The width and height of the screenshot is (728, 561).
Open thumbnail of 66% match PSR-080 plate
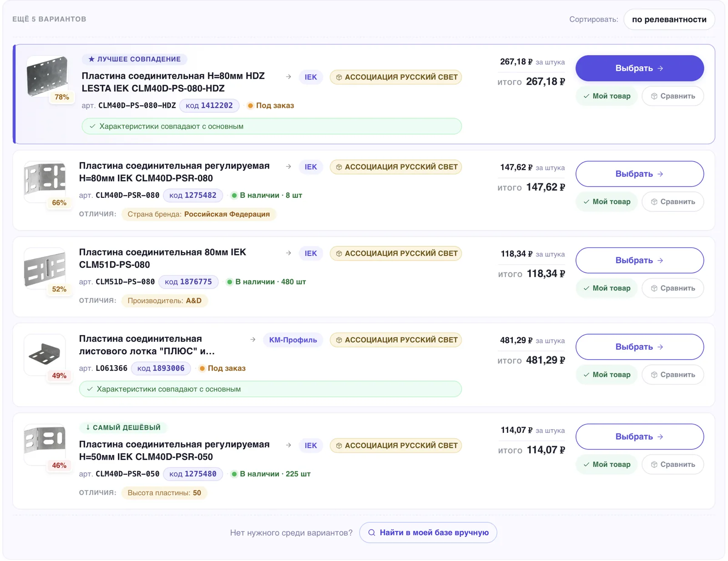pos(45,181)
